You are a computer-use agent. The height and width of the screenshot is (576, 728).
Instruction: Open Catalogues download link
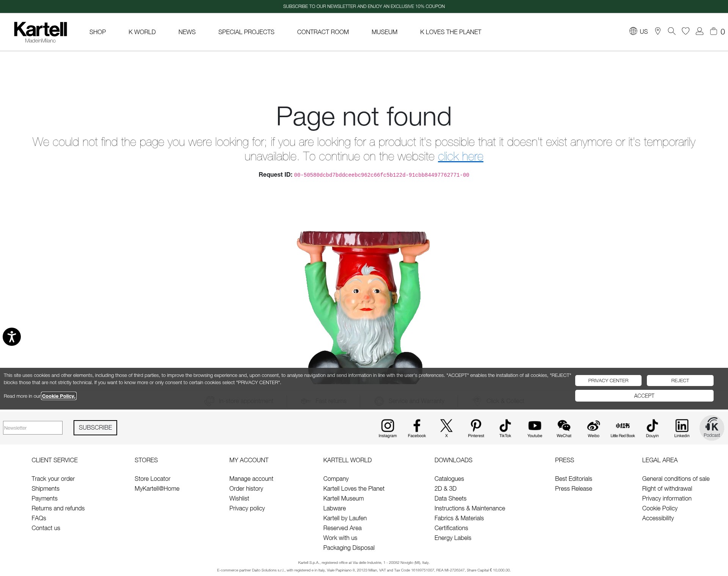pos(449,479)
